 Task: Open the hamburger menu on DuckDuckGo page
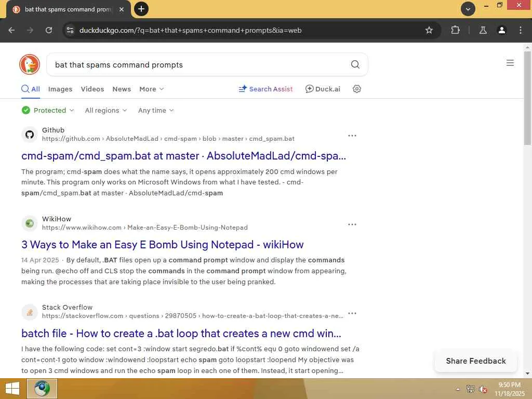[510, 63]
